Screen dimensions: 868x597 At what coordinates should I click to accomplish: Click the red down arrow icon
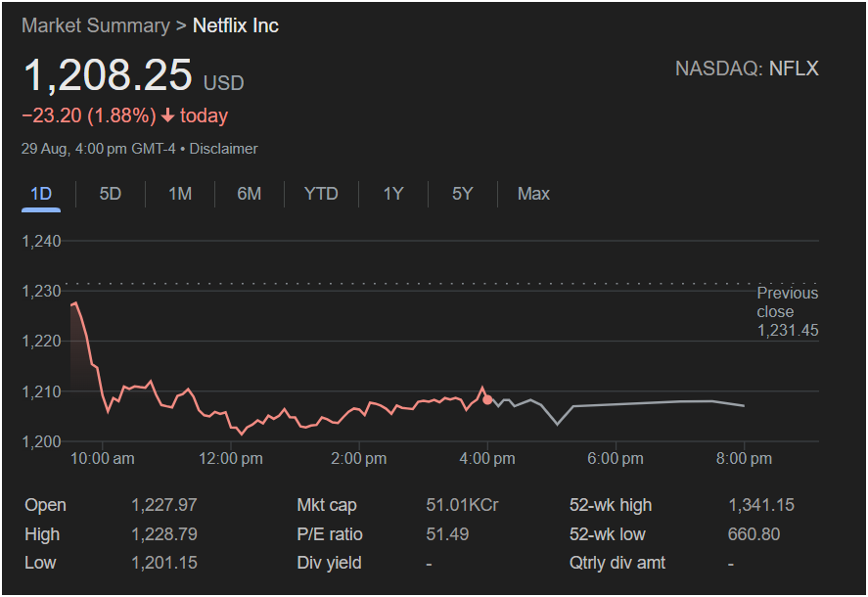coord(167,115)
